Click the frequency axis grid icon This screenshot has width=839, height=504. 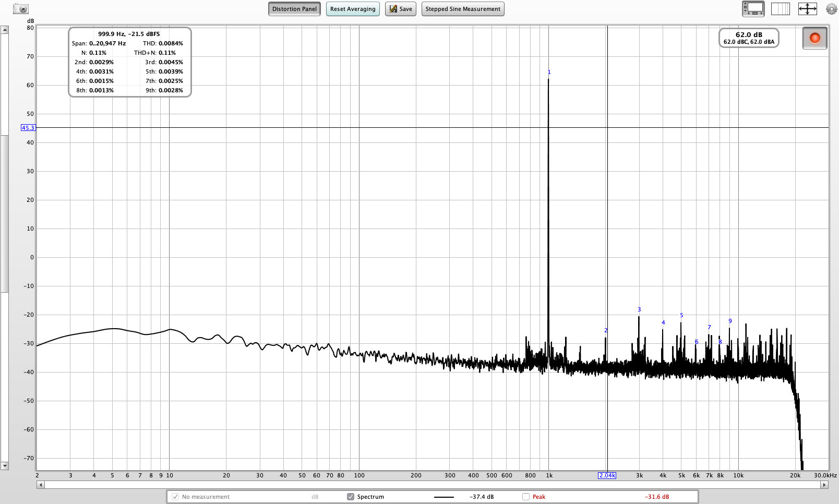pyautogui.click(x=781, y=8)
